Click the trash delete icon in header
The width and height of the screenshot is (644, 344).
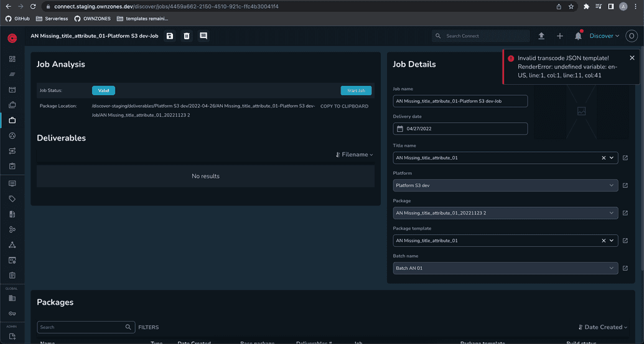pyautogui.click(x=187, y=36)
